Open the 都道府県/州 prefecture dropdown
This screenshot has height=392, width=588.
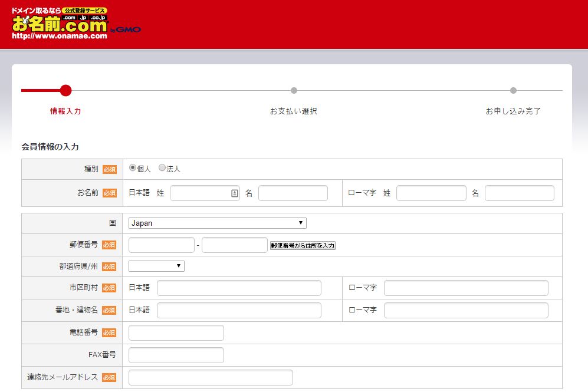[156, 266]
